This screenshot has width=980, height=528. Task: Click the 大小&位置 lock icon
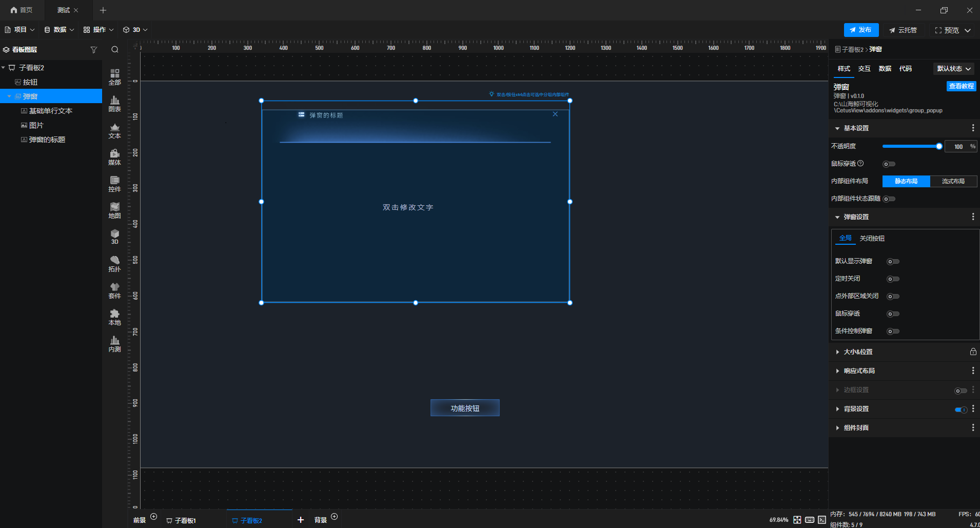973,352
